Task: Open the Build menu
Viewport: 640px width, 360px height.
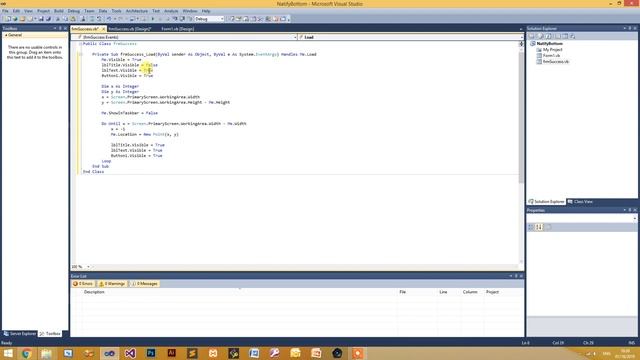Action: point(59,11)
